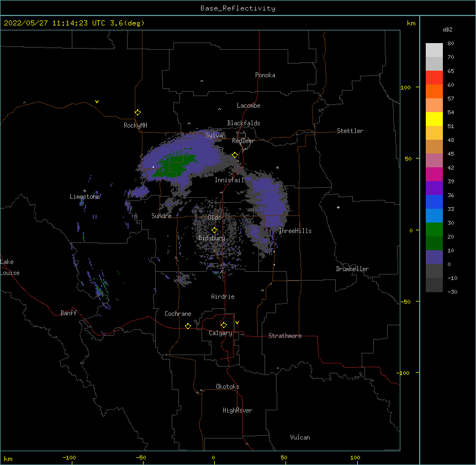
Task: Click the white caret marker west of Okotoks
Action: pyautogui.click(x=201, y=390)
